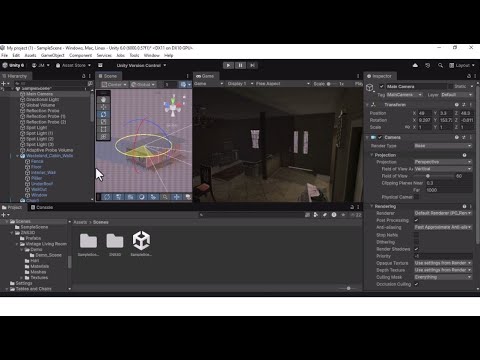The image size is (480, 360).
Task: Open the Anti-aliasing dropdown
Action: click(x=443, y=227)
